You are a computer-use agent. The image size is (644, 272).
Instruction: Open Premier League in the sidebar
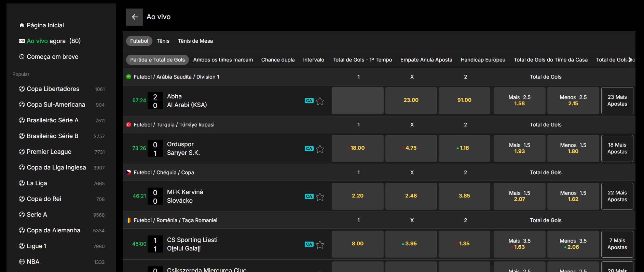49,152
